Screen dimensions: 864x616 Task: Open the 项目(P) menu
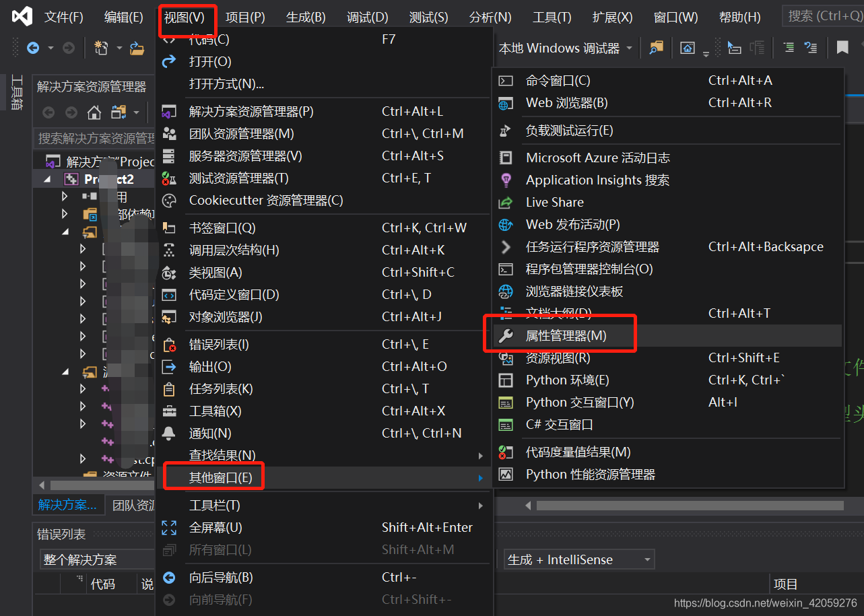tap(245, 17)
